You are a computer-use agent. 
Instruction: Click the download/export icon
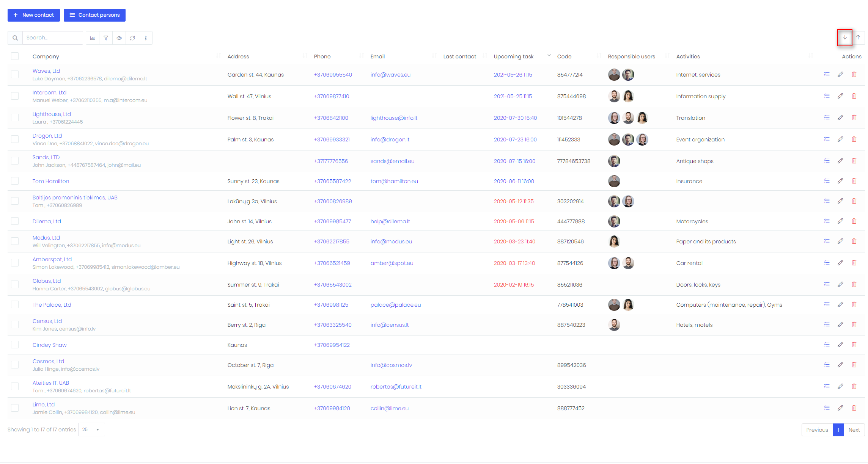point(844,38)
